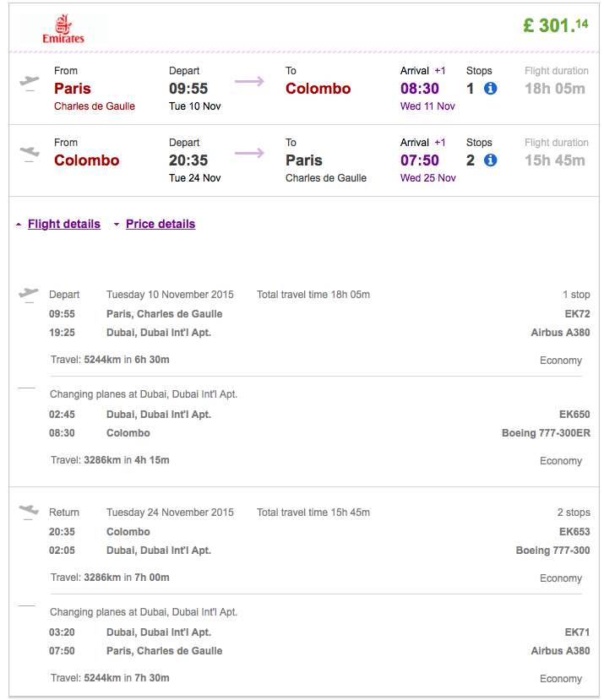The width and height of the screenshot is (604, 700).
Task: Click the takeoff plane icon next to Depart details
Action: (x=29, y=295)
